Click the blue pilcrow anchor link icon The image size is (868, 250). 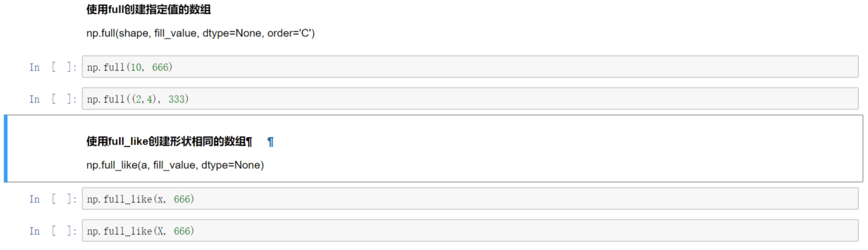270,142
